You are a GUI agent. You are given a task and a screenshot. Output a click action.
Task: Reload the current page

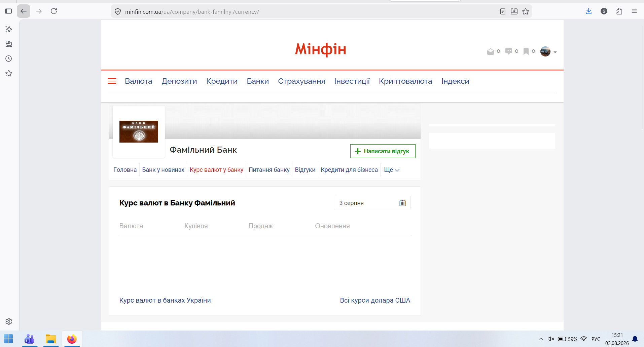[54, 11]
